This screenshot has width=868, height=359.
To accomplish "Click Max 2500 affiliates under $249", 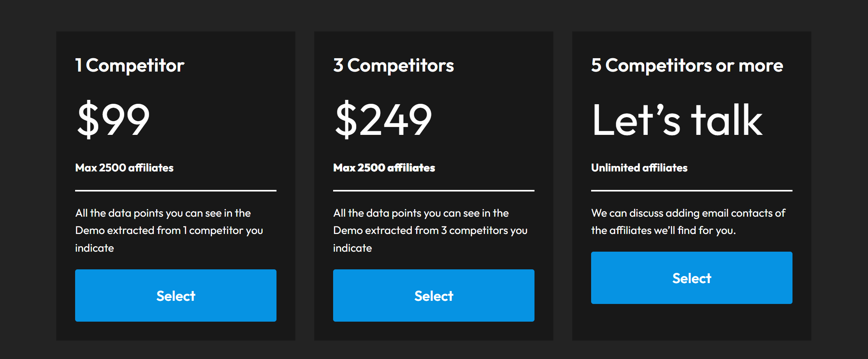I will tap(384, 168).
